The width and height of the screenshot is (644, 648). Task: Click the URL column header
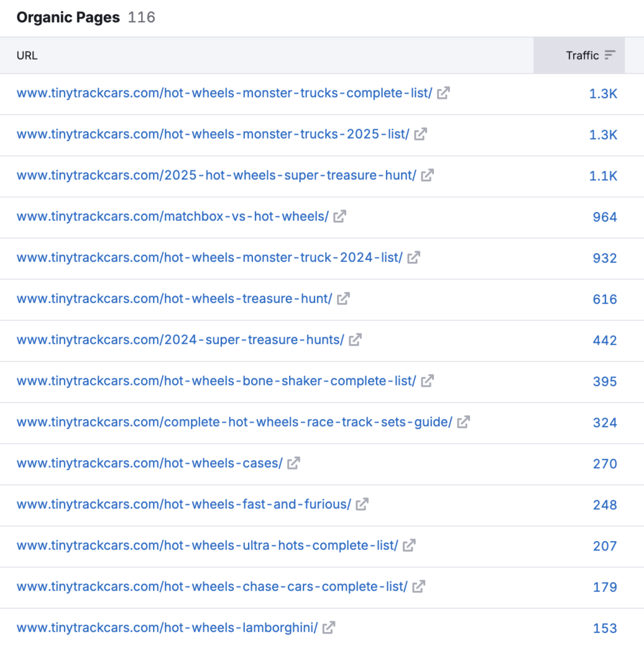(x=27, y=56)
